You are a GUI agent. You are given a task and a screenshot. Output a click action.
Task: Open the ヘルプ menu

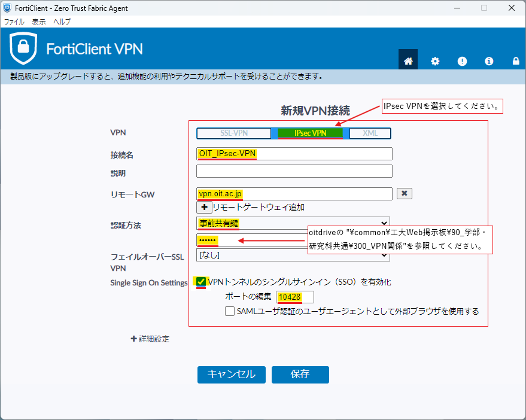pyautogui.click(x=62, y=22)
